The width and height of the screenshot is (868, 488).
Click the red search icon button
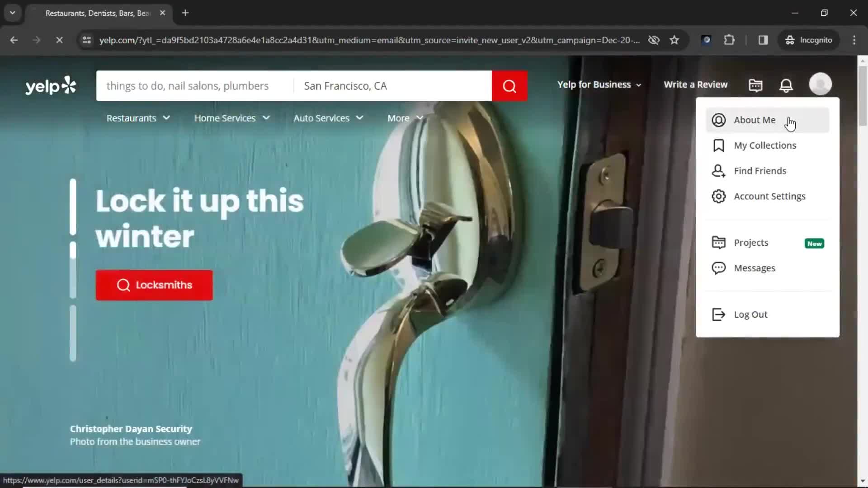pos(509,85)
